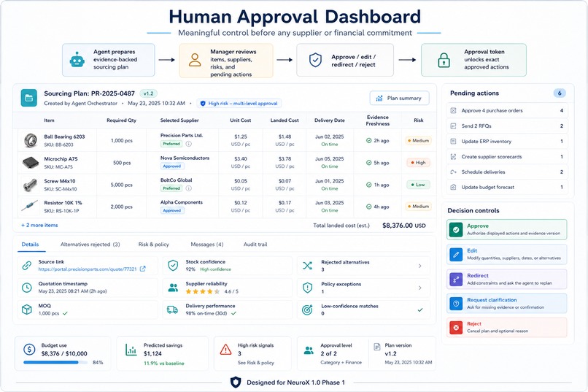Click the manager person icon
This screenshot has height=392, width=588.
[195, 60]
